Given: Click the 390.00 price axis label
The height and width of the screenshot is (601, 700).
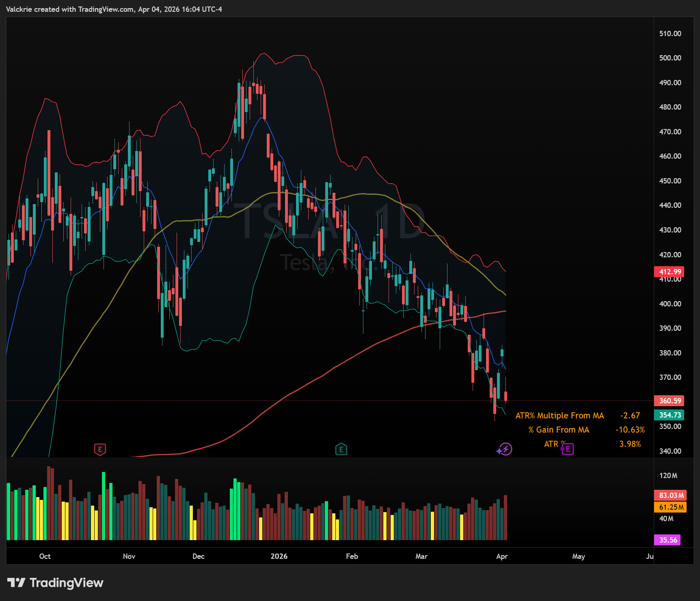Looking at the screenshot, I should [670, 328].
